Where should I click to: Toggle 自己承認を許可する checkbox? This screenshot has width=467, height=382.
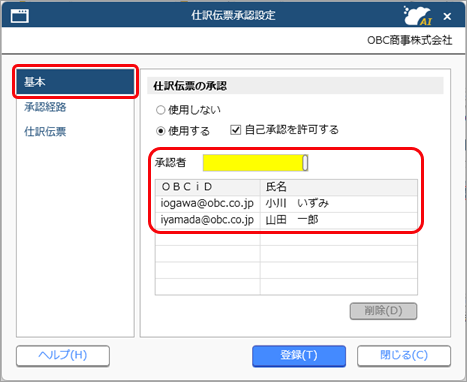pos(235,130)
